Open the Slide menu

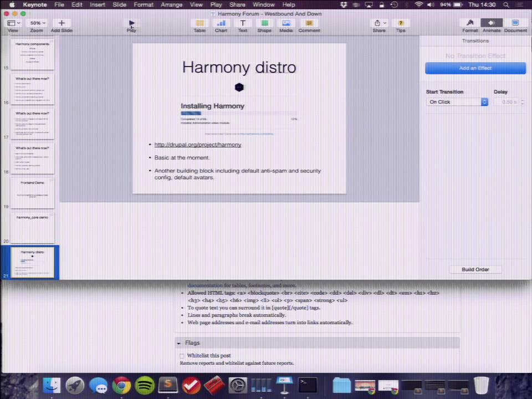[x=119, y=5]
